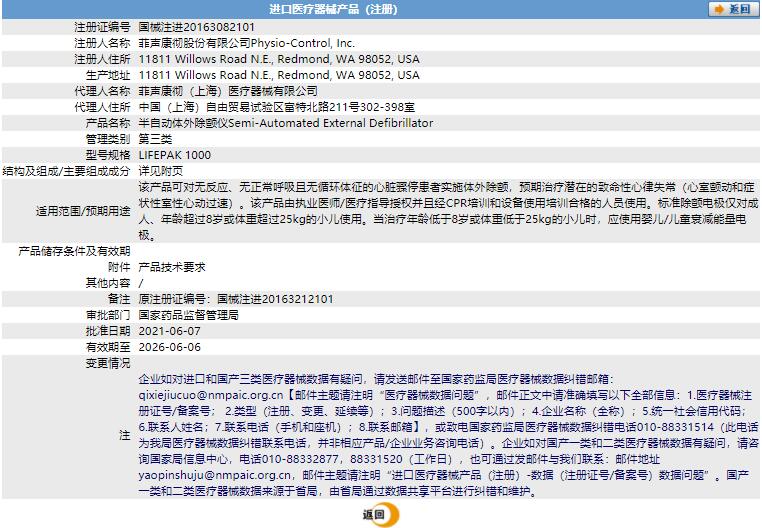This screenshot has height=528, width=762.
Task: Click the 变更情况 label
Action: pyautogui.click(x=108, y=364)
